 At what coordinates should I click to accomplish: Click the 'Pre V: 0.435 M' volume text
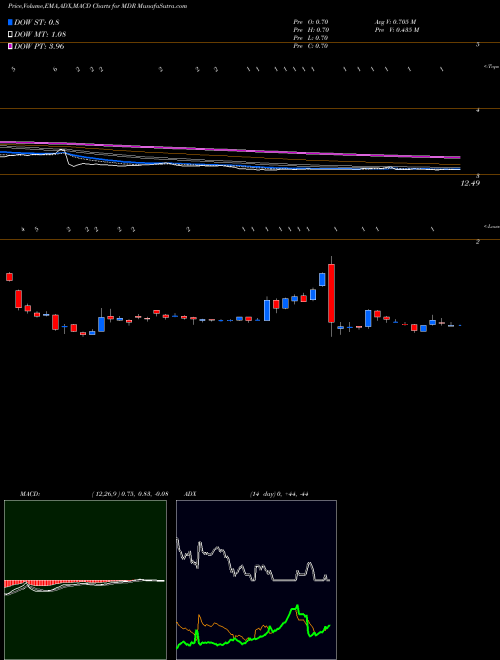[x=396, y=30]
